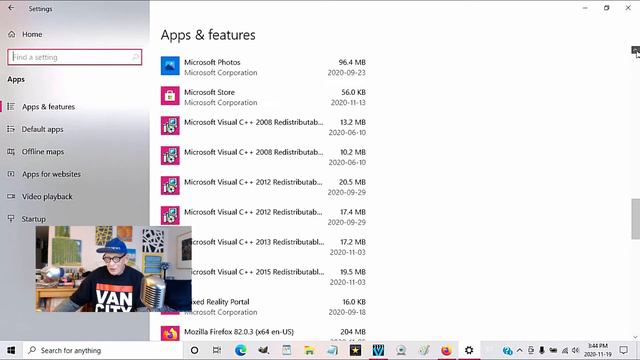Image resolution: width=640 pixels, height=360 pixels.
Task: Open Apps for websites section
Action: pyautogui.click(x=51, y=174)
